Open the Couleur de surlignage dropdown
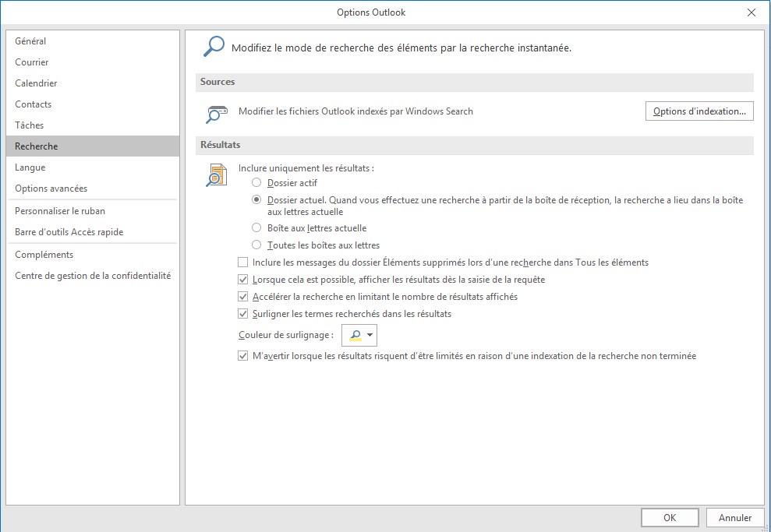This screenshot has width=771, height=532. [x=359, y=335]
